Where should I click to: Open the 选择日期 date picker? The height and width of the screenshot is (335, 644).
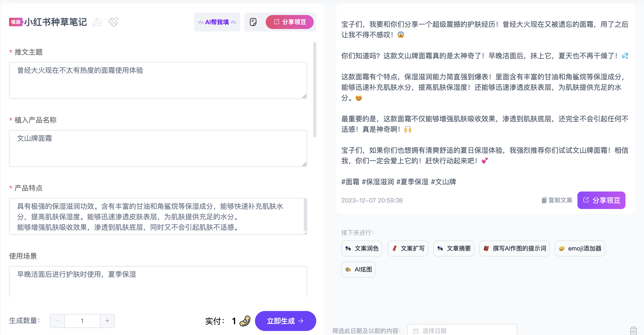point(462,331)
